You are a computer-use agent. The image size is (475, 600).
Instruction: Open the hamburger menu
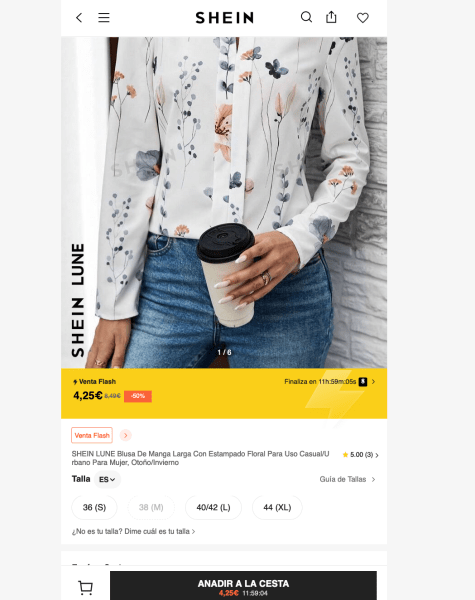point(104,18)
